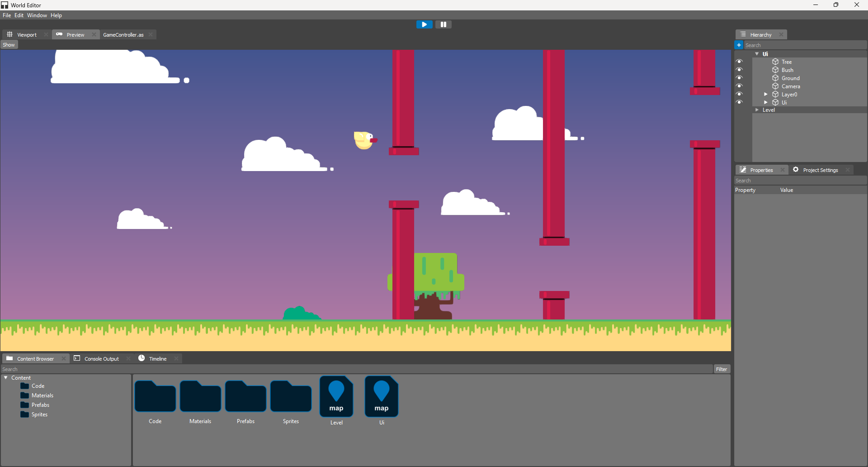Close the Preview tab
This screenshot has height=467, width=868.
pyautogui.click(x=94, y=34)
